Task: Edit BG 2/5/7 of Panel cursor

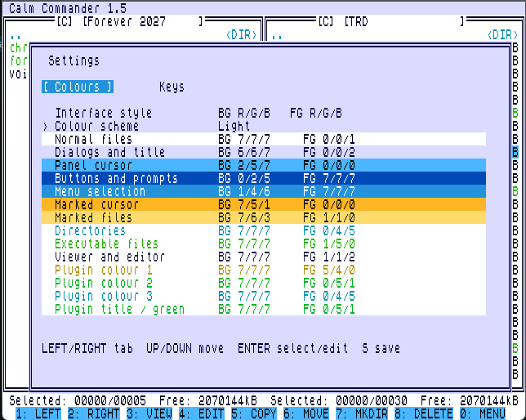Action: click(x=244, y=165)
